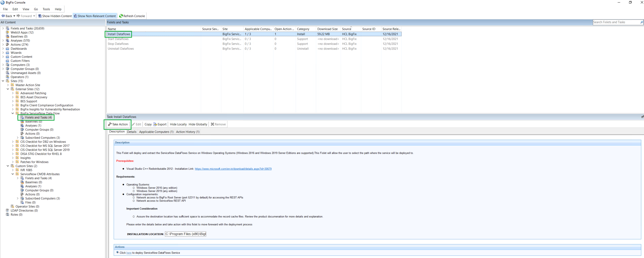
Task: Collapse the ServiceNow CMDB Attributes node
Action: pyautogui.click(x=13, y=174)
